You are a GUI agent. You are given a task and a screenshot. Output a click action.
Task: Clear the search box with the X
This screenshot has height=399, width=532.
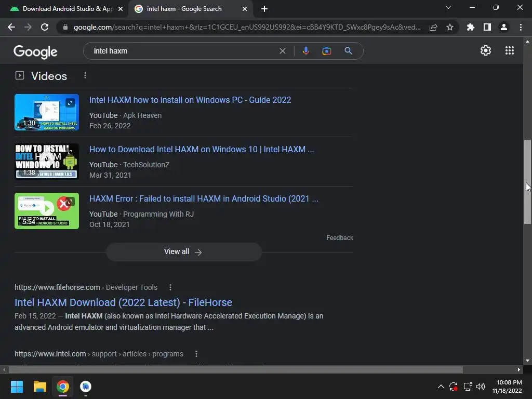(x=282, y=51)
